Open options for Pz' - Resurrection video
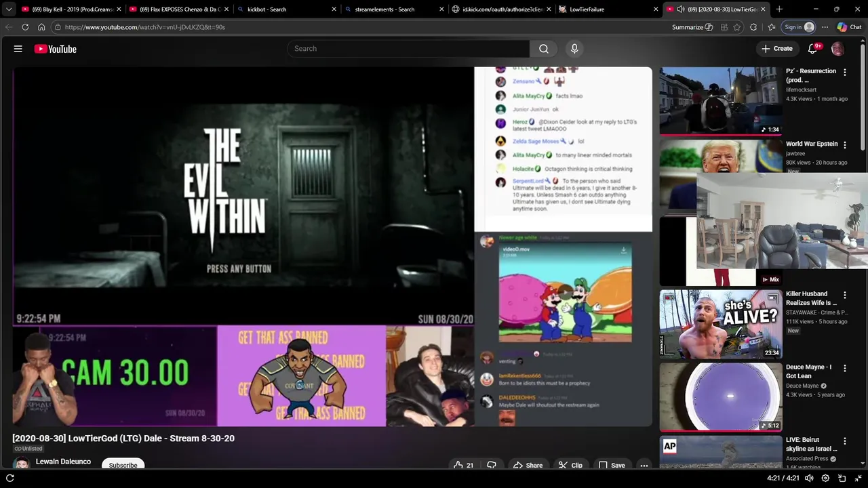 (x=844, y=72)
